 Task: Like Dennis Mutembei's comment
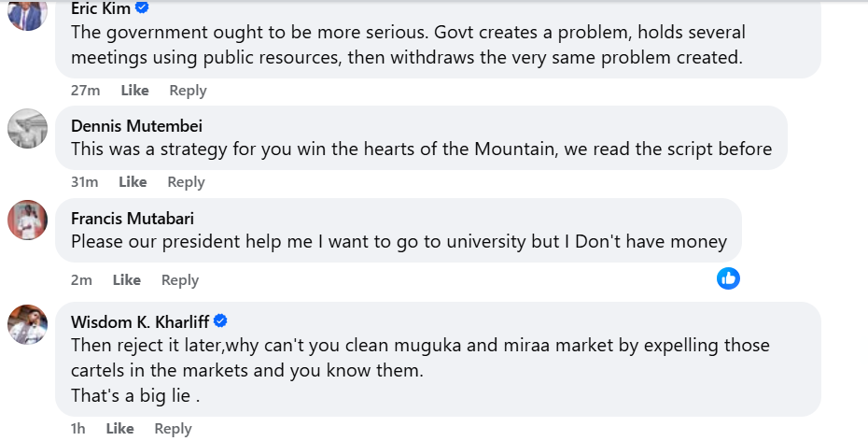[x=133, y=182]
